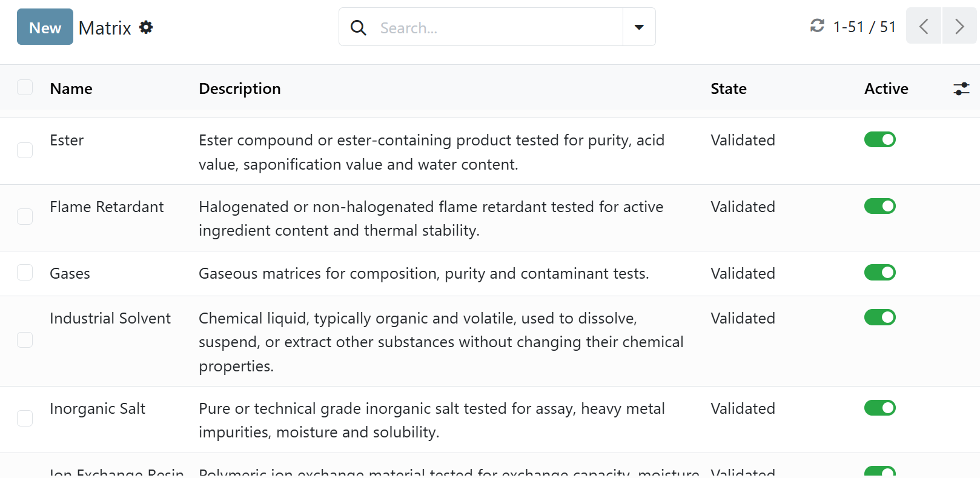Viewport: 980px width, 478px height.
Task: Go to the previous page arrow
Action: tap(924, 27)
